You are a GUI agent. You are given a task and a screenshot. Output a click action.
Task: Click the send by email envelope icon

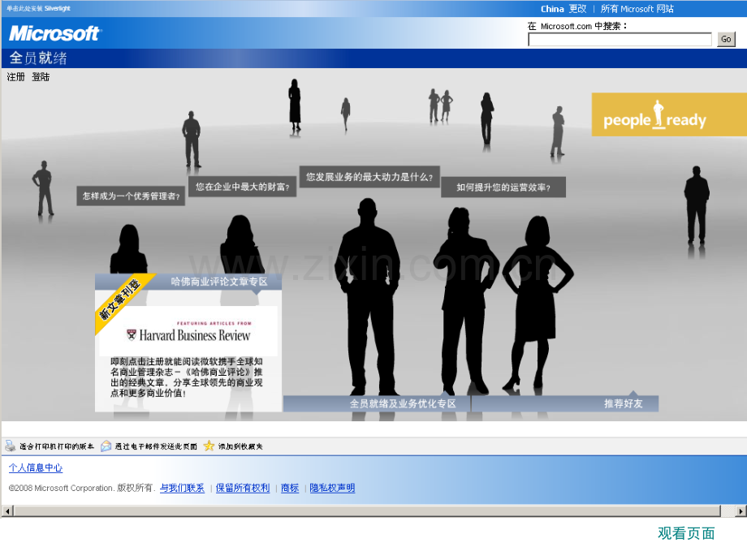(106, 446)
